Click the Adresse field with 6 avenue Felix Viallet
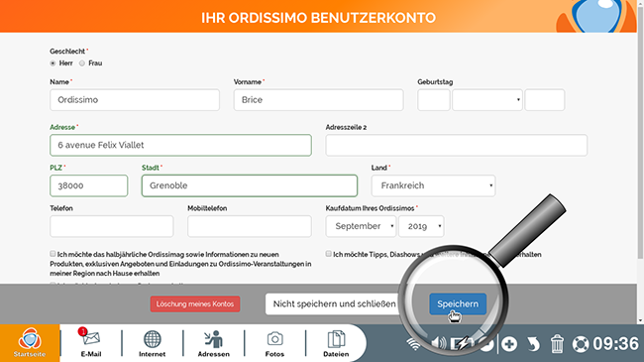The height and width of the screenshot is (362, 644). 180,145
